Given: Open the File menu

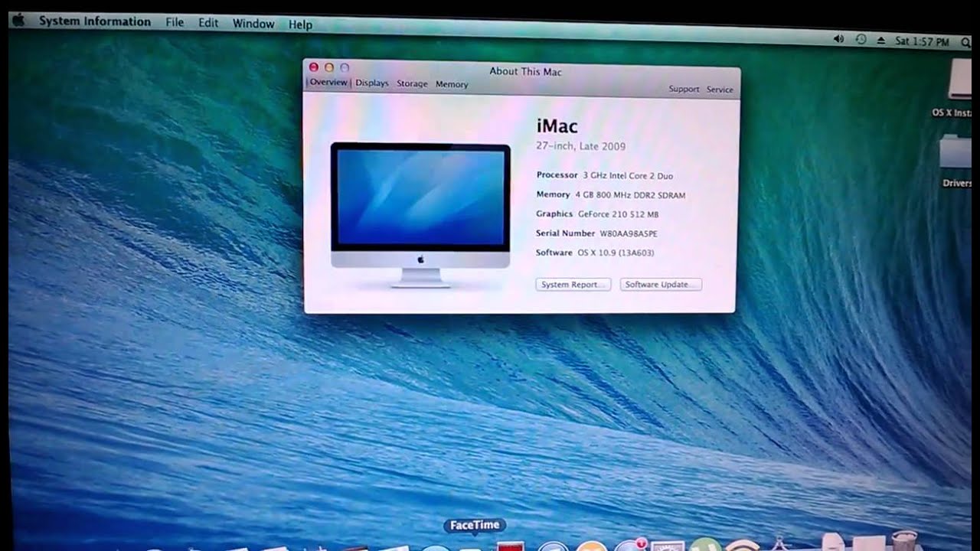Looking at the screenshot, I should [175, 22].
